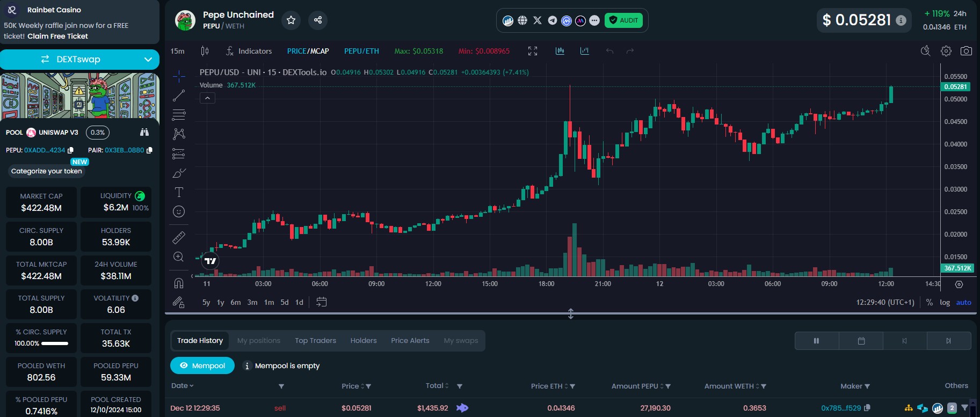
Task: Open the emoji/icons tool
Action: [179, 211]
